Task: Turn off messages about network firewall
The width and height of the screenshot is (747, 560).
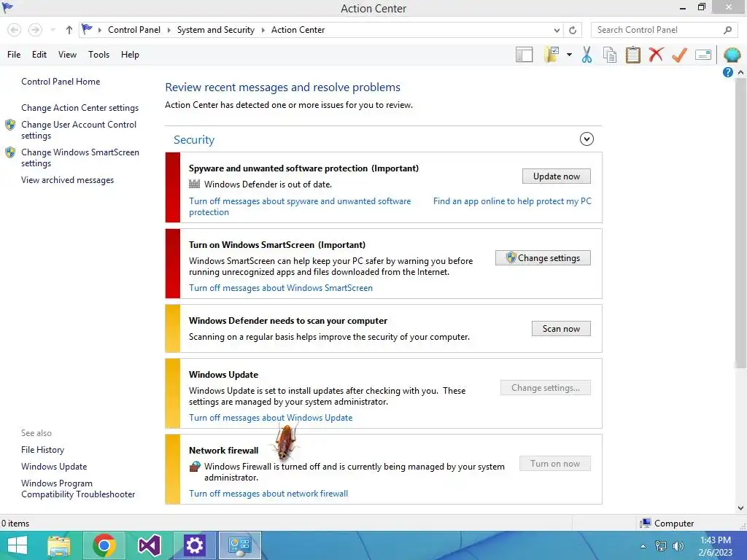Action: [x=268, y=494]
